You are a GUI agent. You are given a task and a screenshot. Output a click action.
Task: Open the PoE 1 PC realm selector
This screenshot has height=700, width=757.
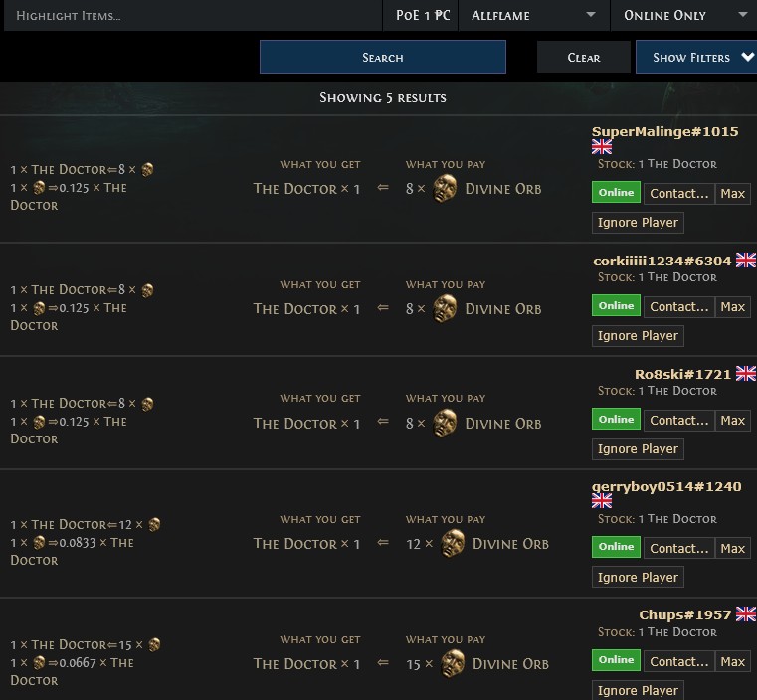(421, 16)
